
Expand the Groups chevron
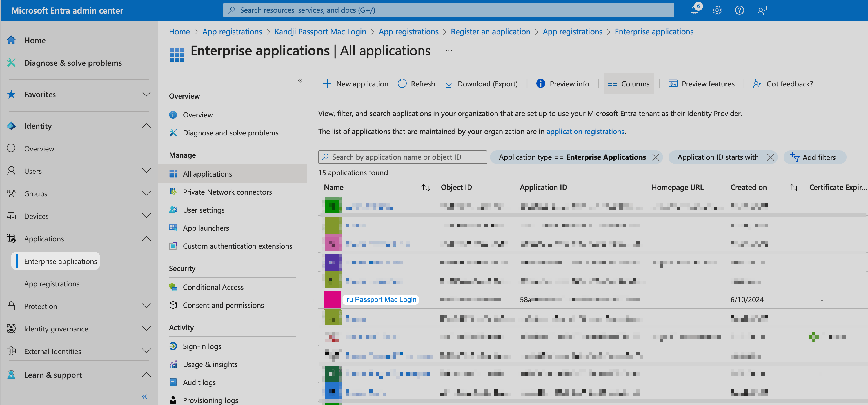tap(146, 193)
